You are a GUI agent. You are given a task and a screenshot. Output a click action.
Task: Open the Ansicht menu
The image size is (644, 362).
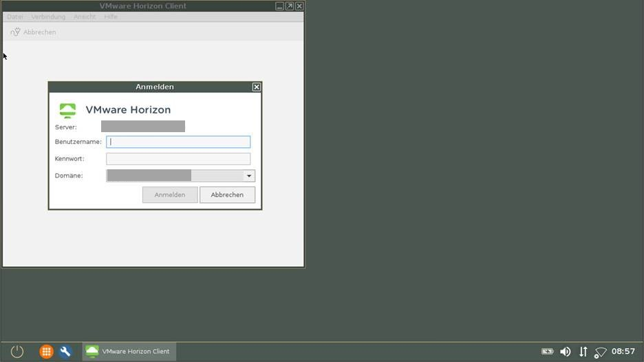85,17
